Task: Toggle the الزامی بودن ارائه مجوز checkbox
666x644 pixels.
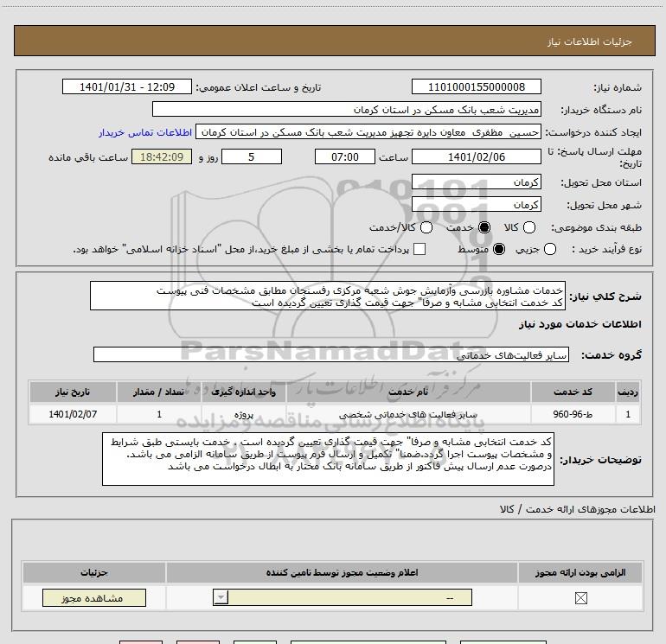Action: click(580, 598)
